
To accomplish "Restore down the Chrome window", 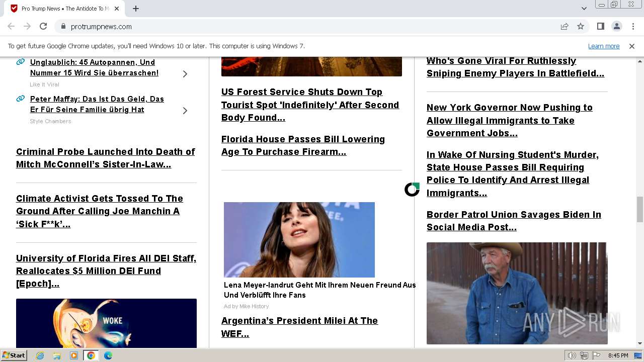I will click(614, 4).
